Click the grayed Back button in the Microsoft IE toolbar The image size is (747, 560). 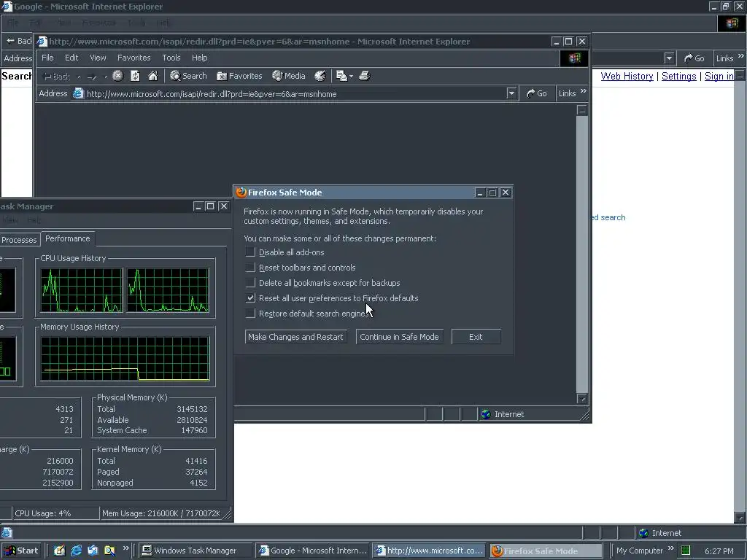[x=57, y=76]
